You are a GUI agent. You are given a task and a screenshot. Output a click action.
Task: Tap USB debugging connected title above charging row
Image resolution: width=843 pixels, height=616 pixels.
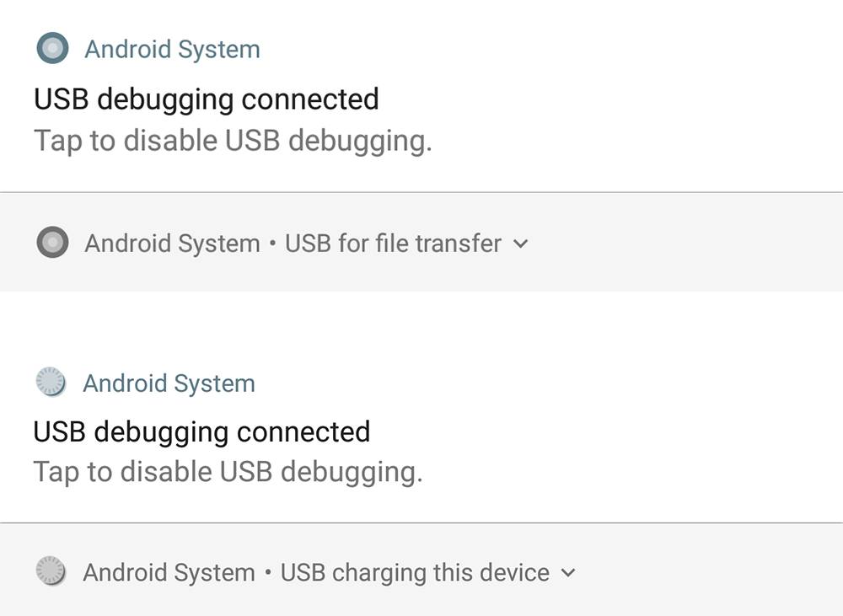click(x=201, y=431)
